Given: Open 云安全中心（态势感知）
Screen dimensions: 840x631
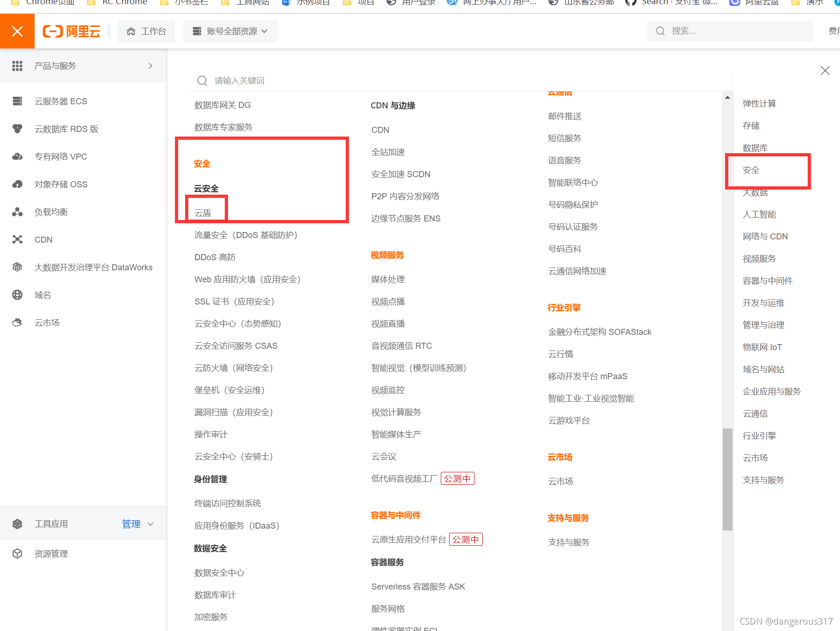Looking at the screenshot, I should 238,324.
